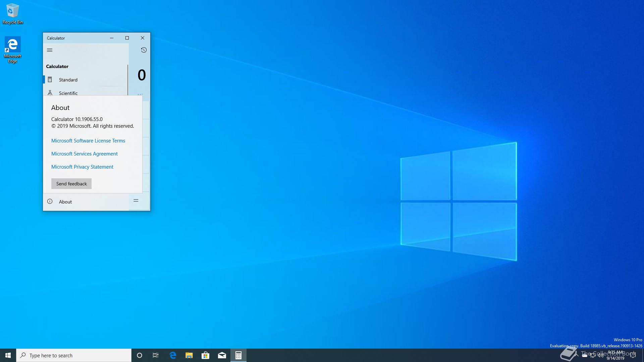This screenshot has height=362, width=644.
Task: Select Scientific calculator mode
Action: [x=85, y=92]
